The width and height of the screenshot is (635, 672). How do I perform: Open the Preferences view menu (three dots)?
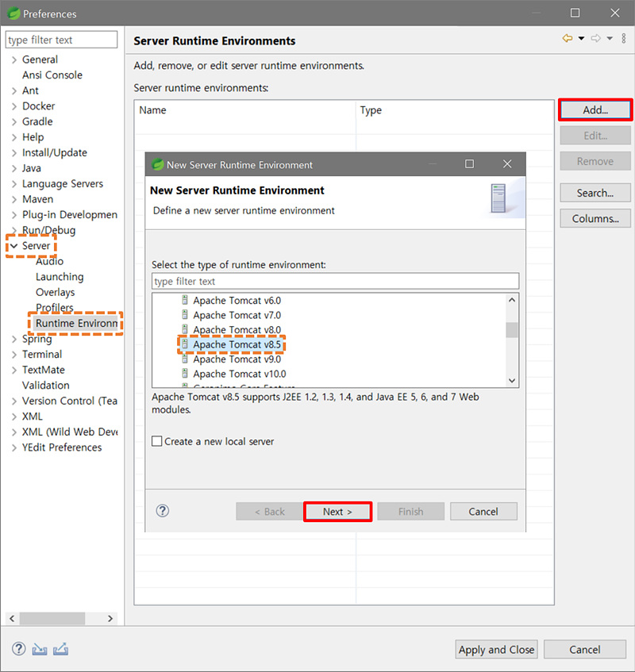624,39
